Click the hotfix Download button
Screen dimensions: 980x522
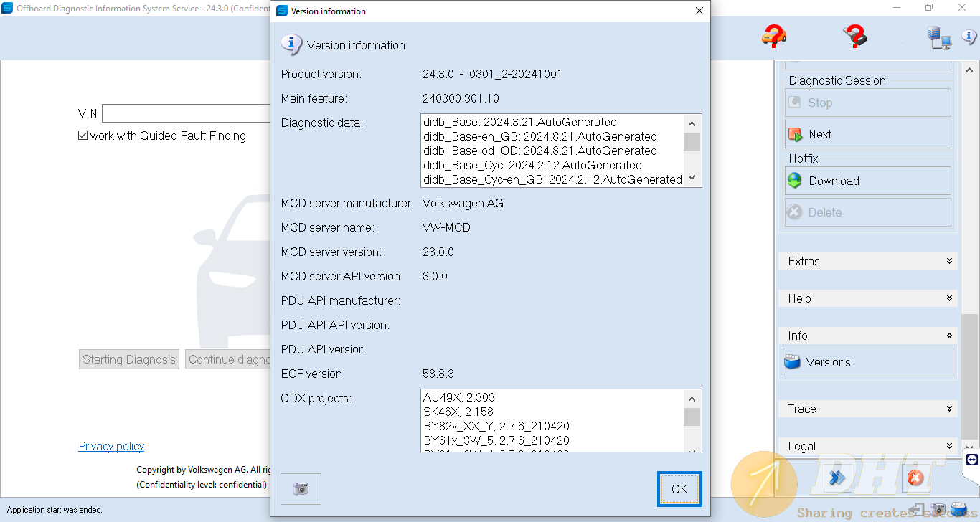coord(867,181)
